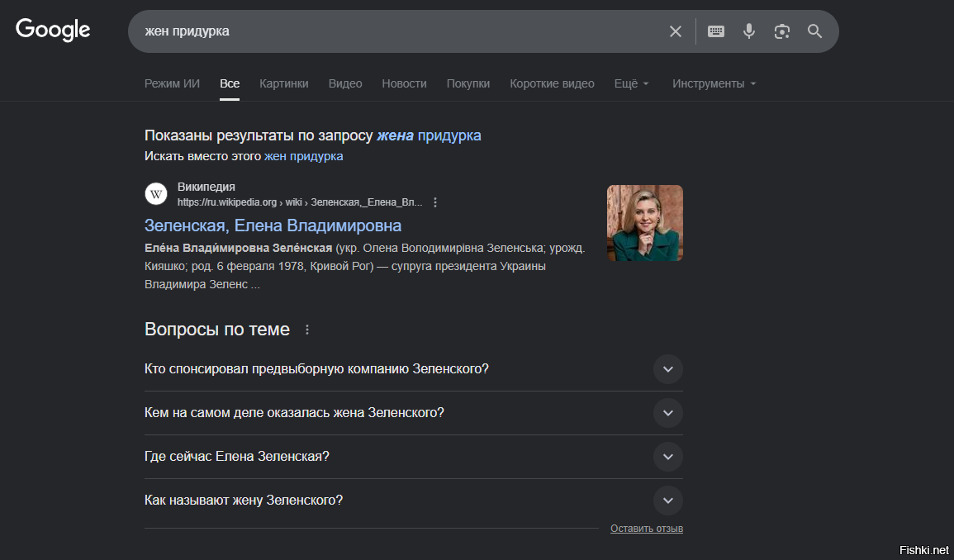Expand question Кем на самом деле оказалась
The width and height of the screenshot is (954, 560).
point(667,413)
